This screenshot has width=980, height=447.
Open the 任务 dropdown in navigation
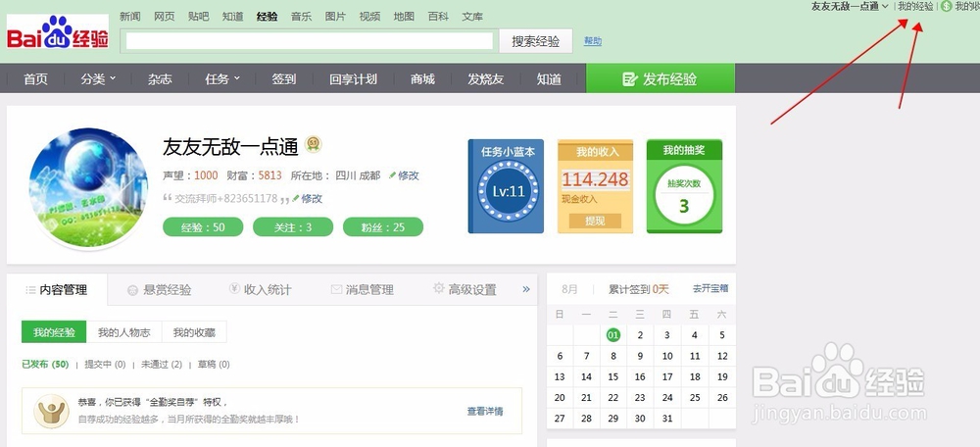[222, 78]
